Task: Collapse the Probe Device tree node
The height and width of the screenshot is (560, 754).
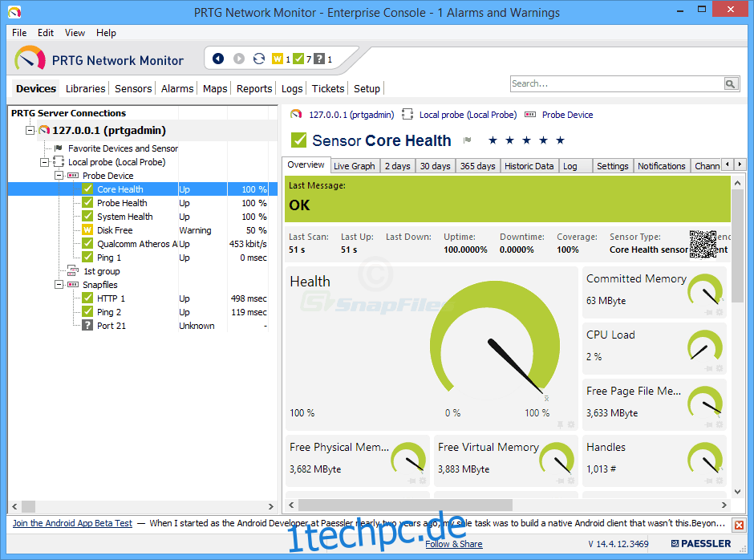Action: click(59, 176)
